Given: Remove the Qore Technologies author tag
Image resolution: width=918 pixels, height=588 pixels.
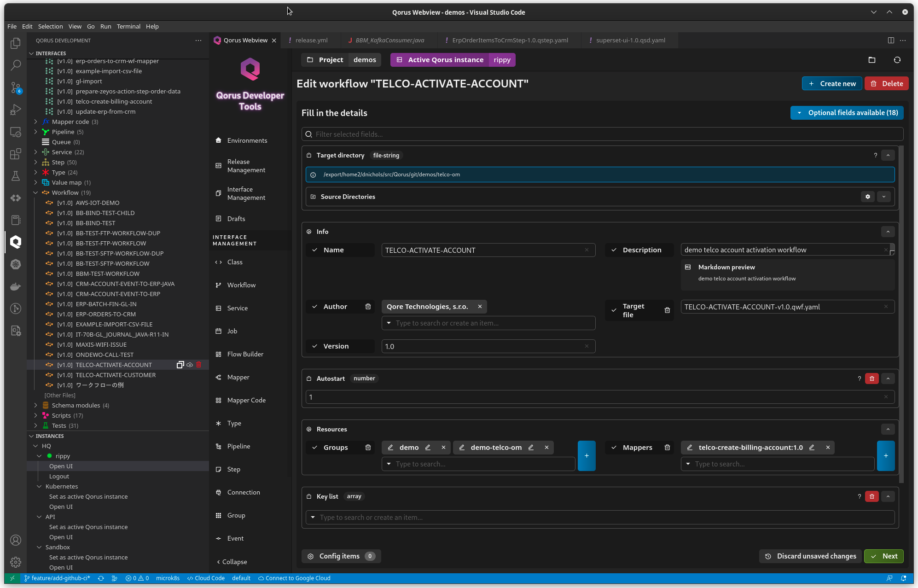Looking at the screenshot, I should [480, 307].
